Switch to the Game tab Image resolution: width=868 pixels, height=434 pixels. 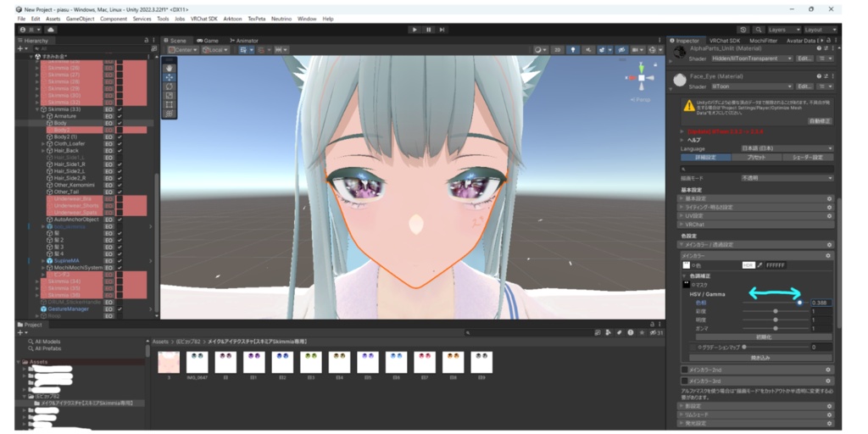coord(208,41)
